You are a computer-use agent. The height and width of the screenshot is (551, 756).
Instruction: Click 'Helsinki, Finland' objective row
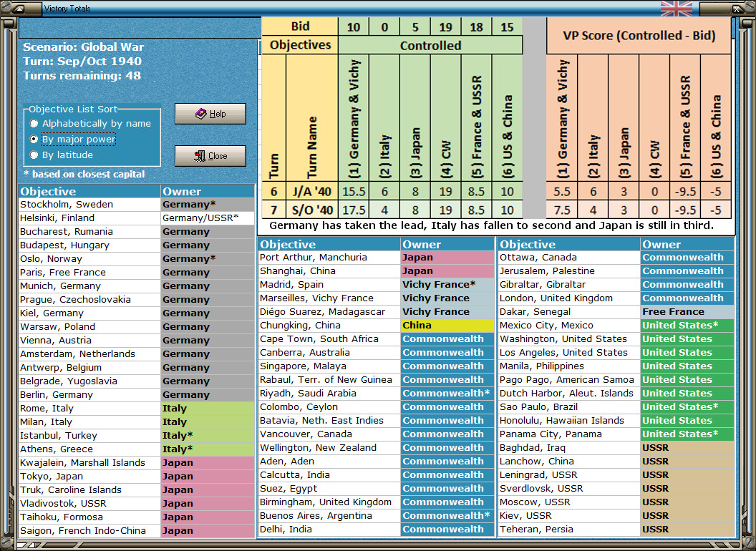[x=137, y=218]
